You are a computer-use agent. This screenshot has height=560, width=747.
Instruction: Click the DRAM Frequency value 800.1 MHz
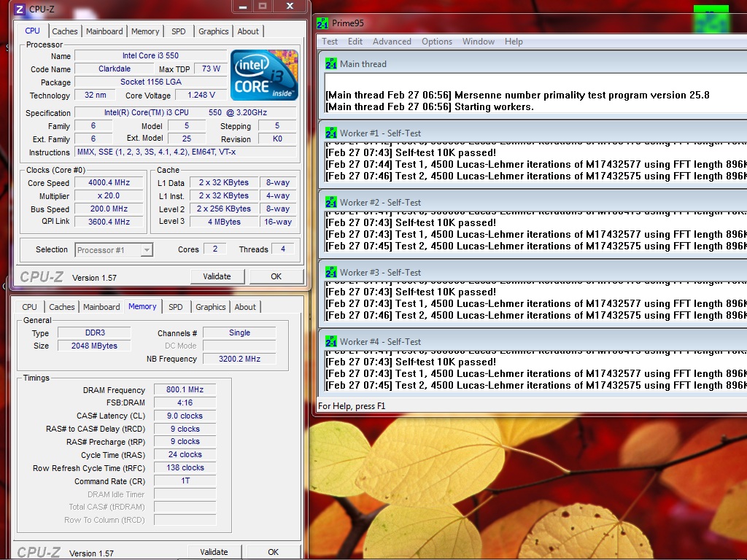coord(185,389)
